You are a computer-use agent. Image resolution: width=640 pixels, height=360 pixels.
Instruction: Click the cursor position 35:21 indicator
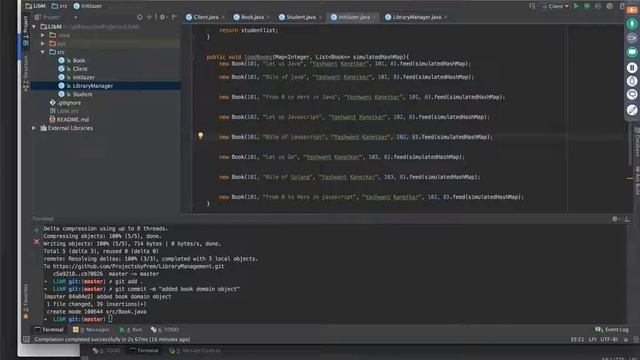[x=577, y=340]
